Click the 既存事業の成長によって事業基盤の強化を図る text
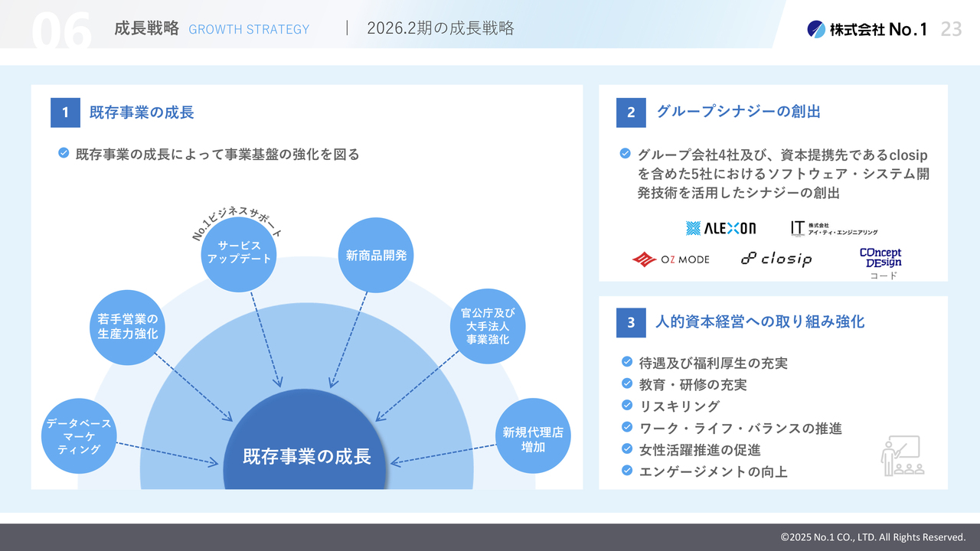Screen dimensions: 980x551 coord(217,154)
